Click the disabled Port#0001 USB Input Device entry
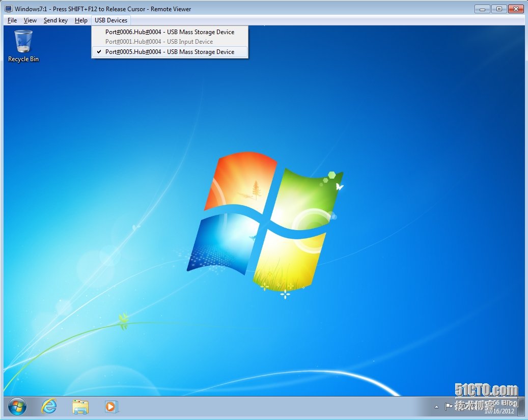Viewport: 528px width, 420px height. point(170,42)
